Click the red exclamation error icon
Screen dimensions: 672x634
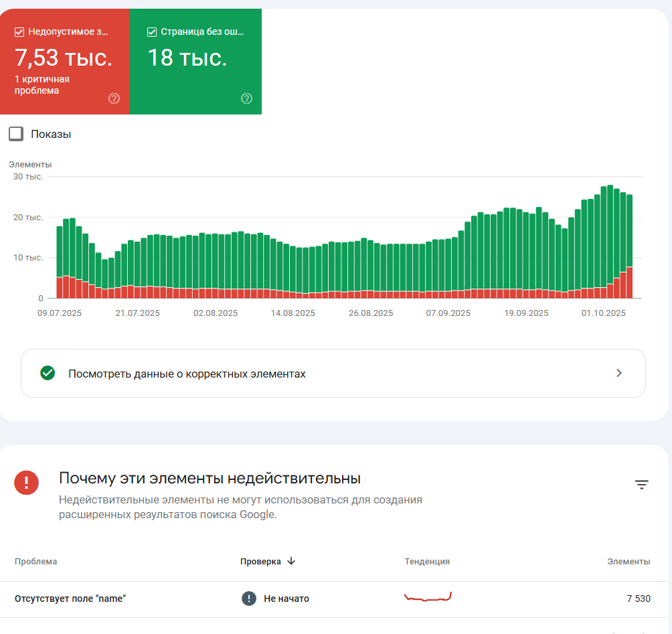[x=27, y=483]
